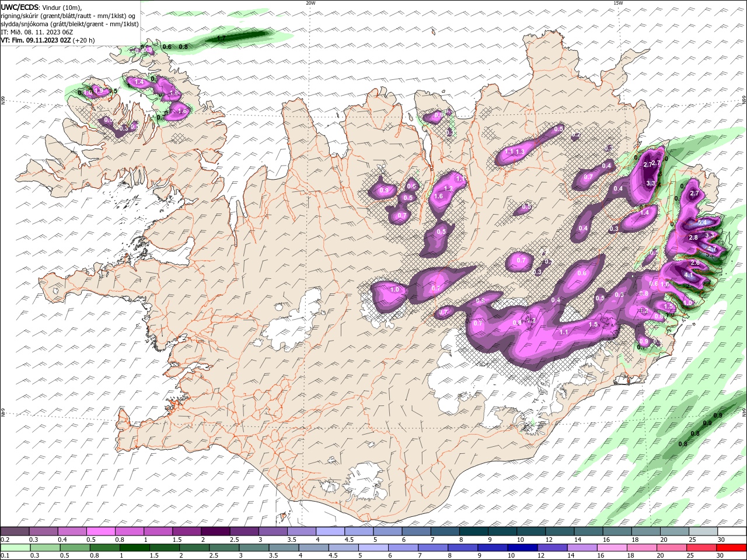This screenshot has height=560, width=747.
Task: Click the 2.8 snowfall value on the east coast
Action: pos(693,237)
